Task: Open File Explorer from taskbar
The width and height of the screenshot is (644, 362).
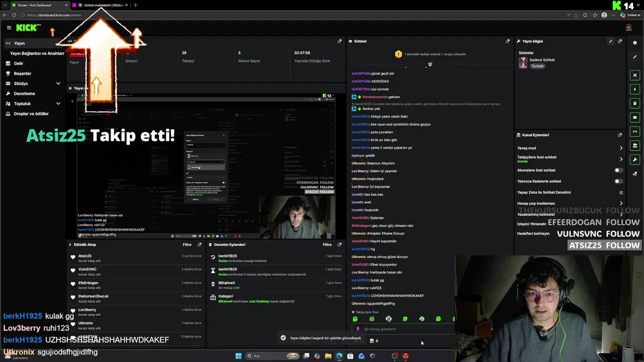Action: click(328, 356)
